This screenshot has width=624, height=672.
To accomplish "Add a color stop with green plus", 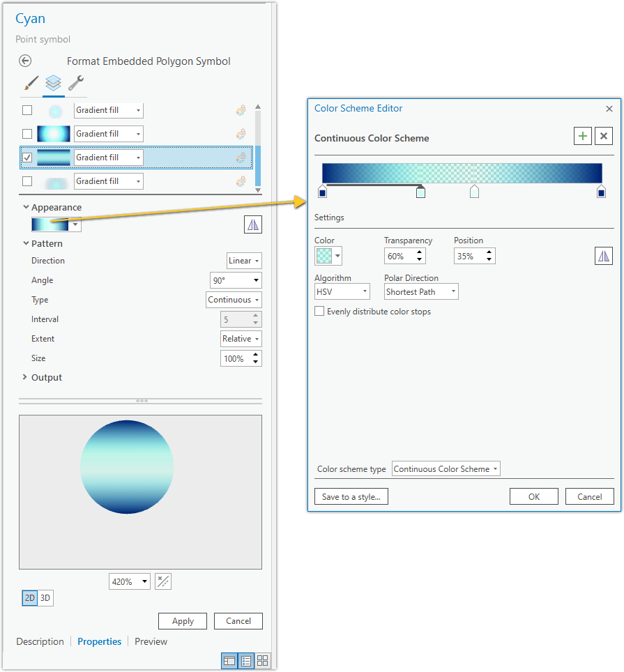I will pos(582,136).
